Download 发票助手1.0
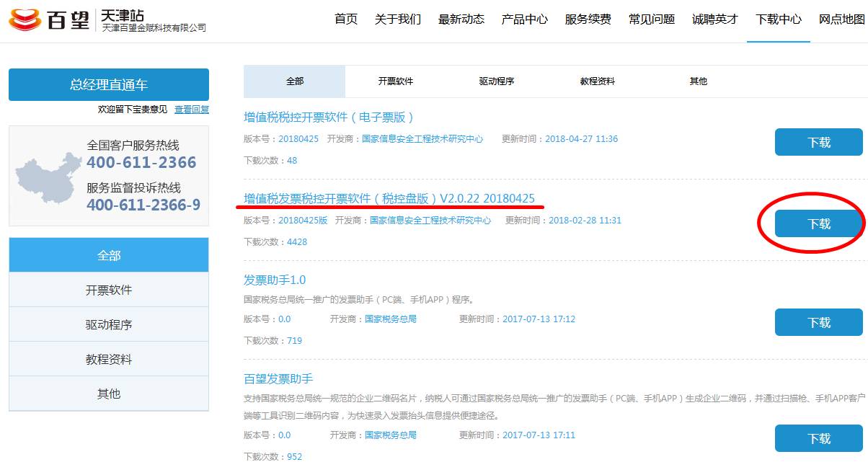 (x=819, y=322)
